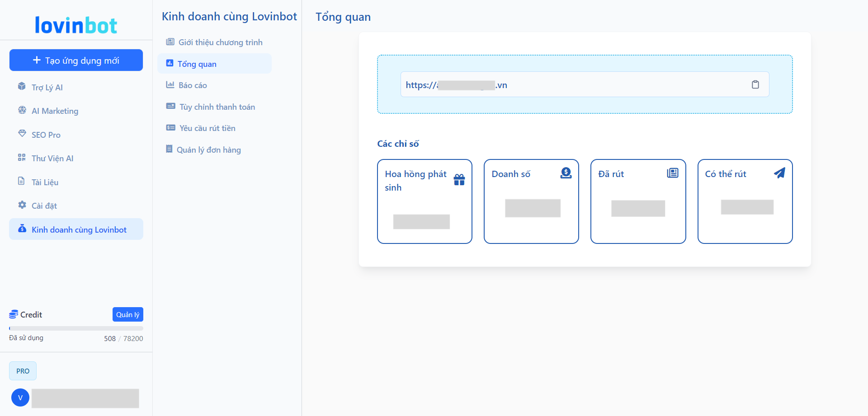
Task: Copy the referral link with clipboard icon
Action: (755, 84)
